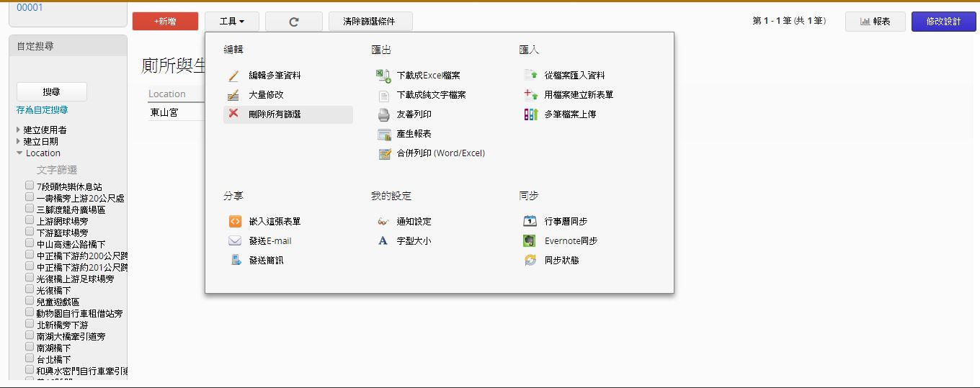Check the 下游籃球場旁 filter
This screenshot has height=388, width=980.
click(x=30, y=232)
